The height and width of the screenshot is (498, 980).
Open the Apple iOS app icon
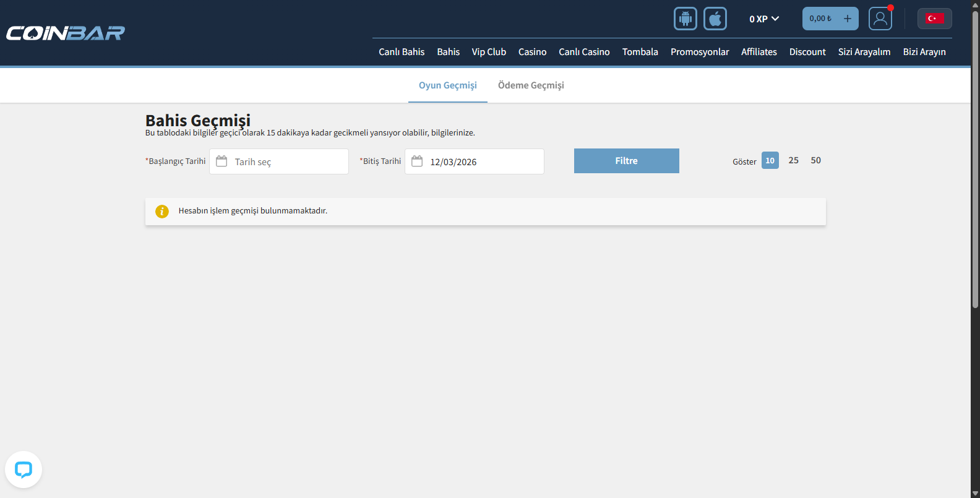[715, 19]
